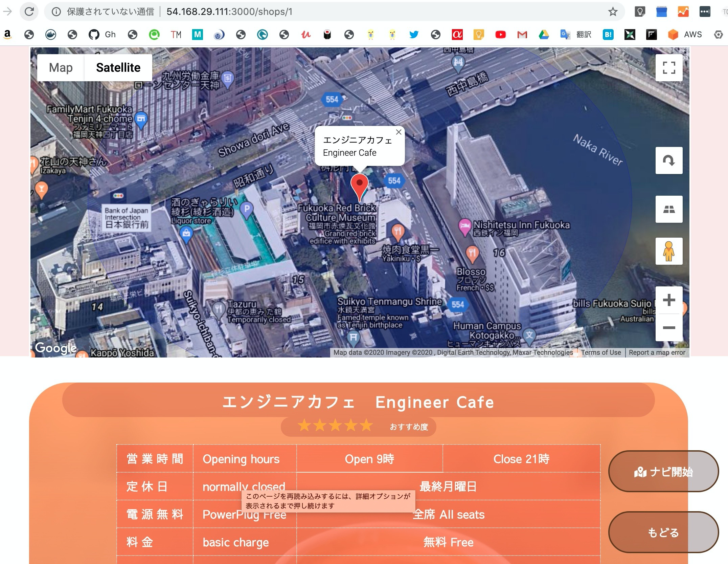Click the Street View pegman icon
This screenshot has width=728, height=564.
click(x=669, y=251)
